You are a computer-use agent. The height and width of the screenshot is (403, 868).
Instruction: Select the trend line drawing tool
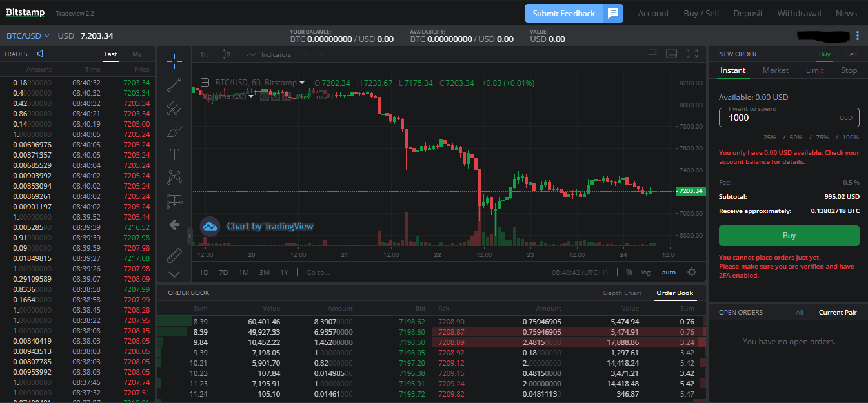tap(174, 85)
